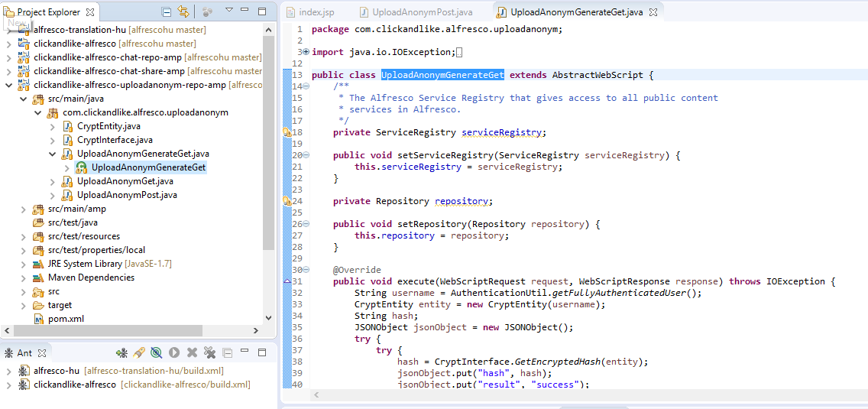Expand JRE System Library node

(23, 264)
